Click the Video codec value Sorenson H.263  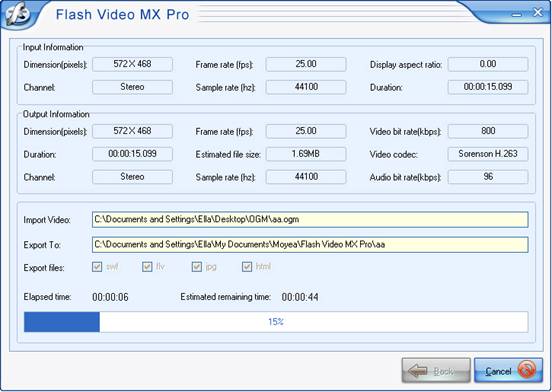pos(488,154)
